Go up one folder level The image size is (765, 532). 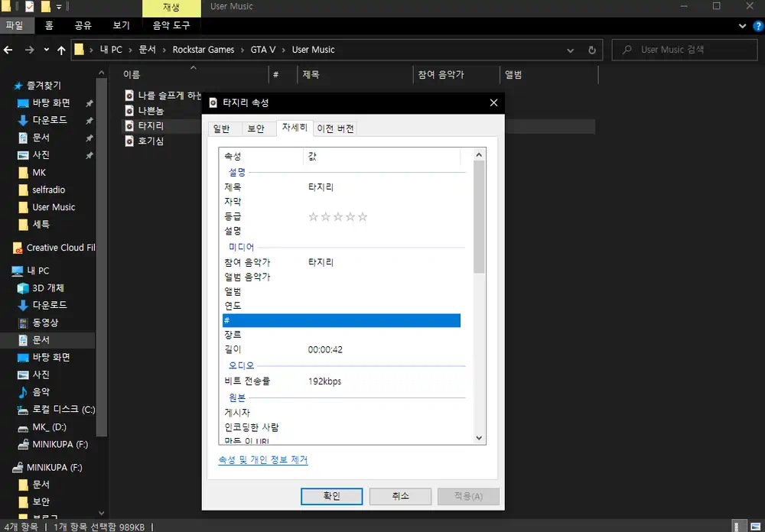click(61, 50)
